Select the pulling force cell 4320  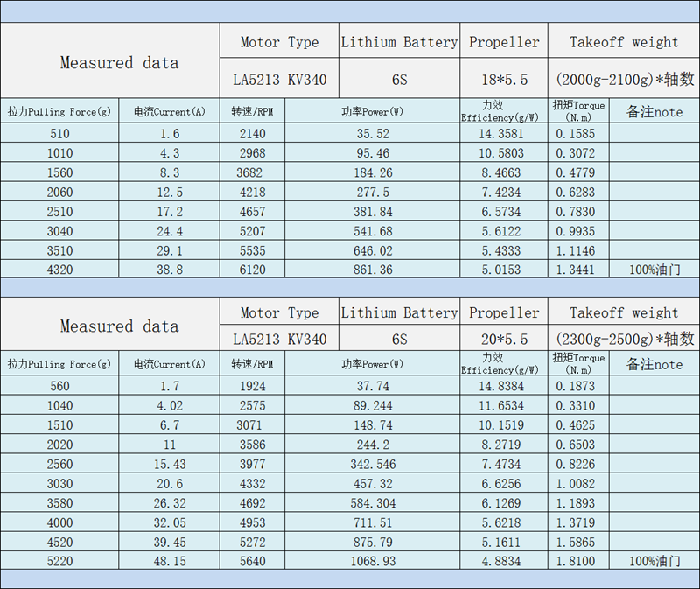[x=59, y=270]
